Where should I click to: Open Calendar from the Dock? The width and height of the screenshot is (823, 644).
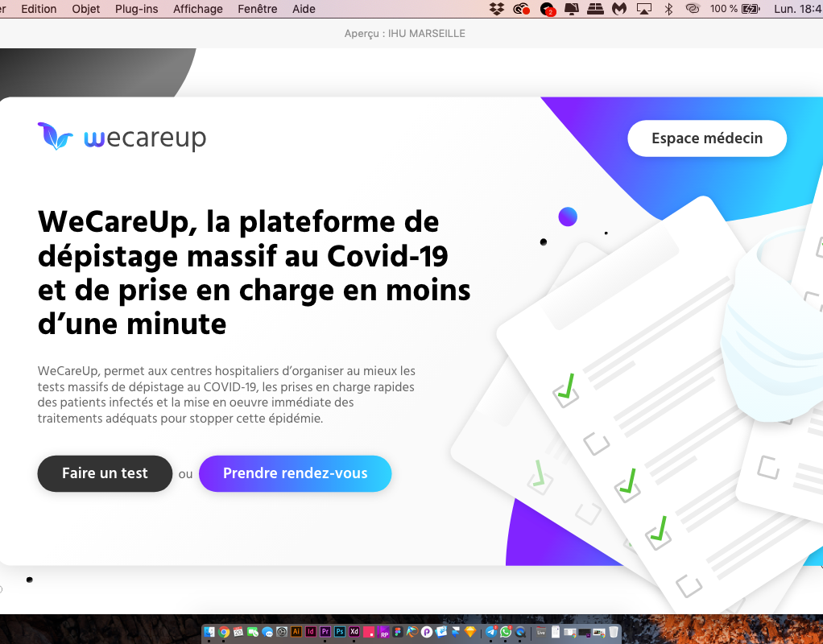pos(238,632)
